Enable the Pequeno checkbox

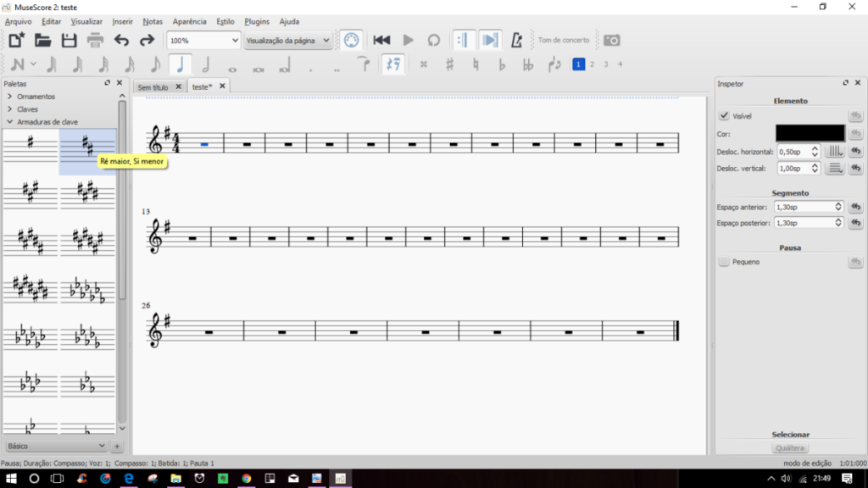(x=724, y=262)
